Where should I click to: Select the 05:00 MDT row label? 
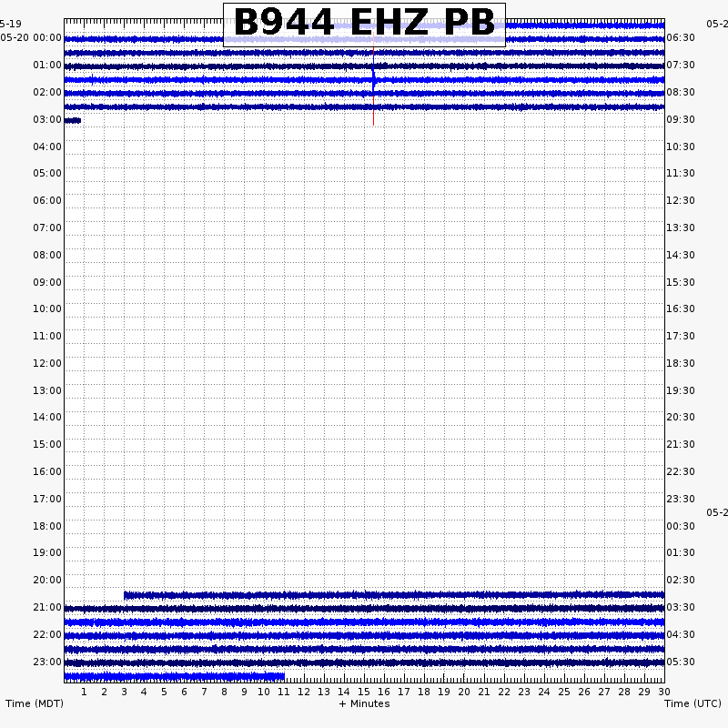click(47, 173)
